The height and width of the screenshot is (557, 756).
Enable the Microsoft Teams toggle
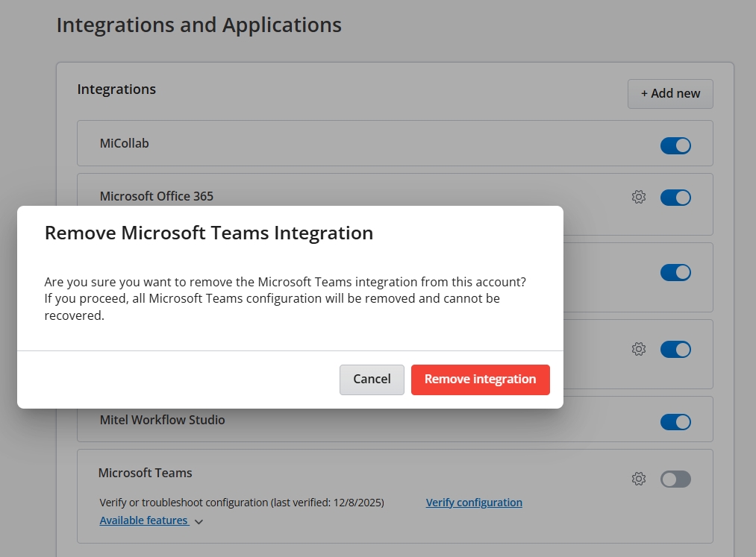[675, 479]
